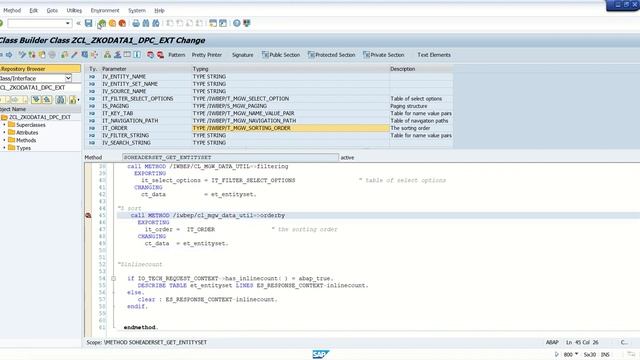Viewport: 640px width, 360px height.
Task: Click the Customize Local Layout monitor icon
Action: [x=247, y=23]
